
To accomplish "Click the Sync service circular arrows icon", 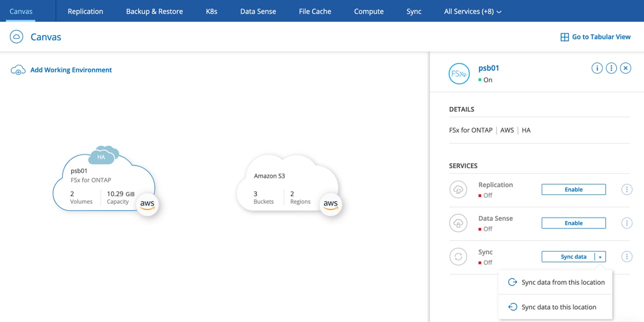I will (458, 257).
